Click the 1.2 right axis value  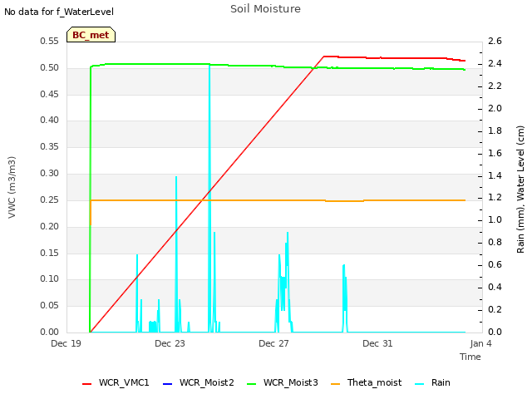coord(495,198)
